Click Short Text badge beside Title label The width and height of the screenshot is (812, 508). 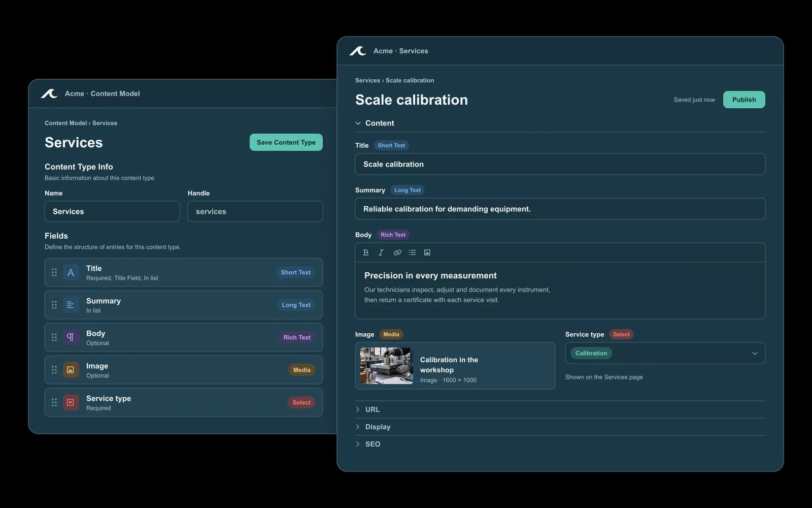pyautogui.click(x=391, y=145)
